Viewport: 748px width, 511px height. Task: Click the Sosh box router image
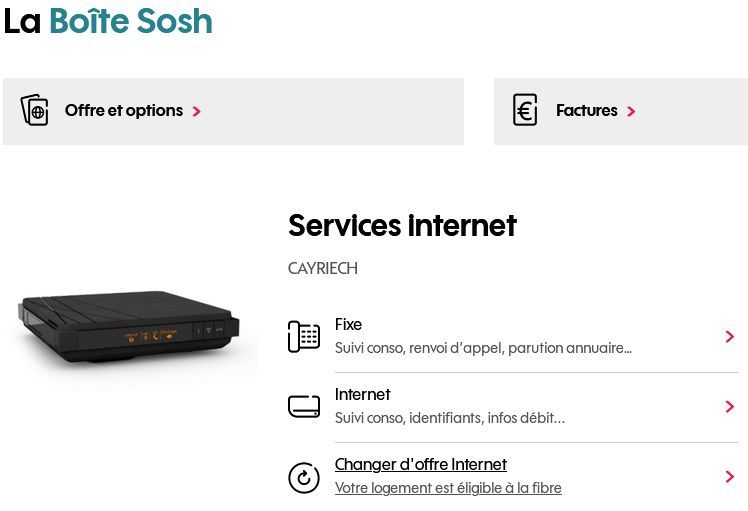(129, 327)
